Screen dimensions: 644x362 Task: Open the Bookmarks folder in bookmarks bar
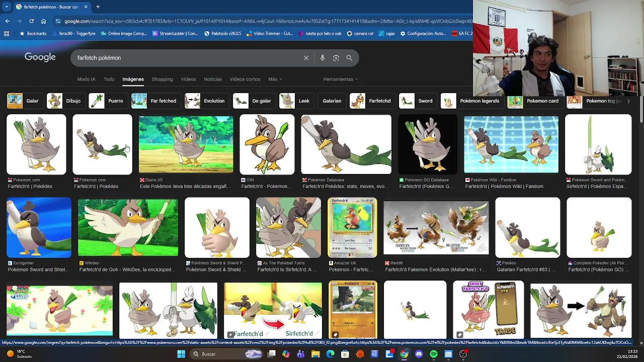click(x=33, y=34)
